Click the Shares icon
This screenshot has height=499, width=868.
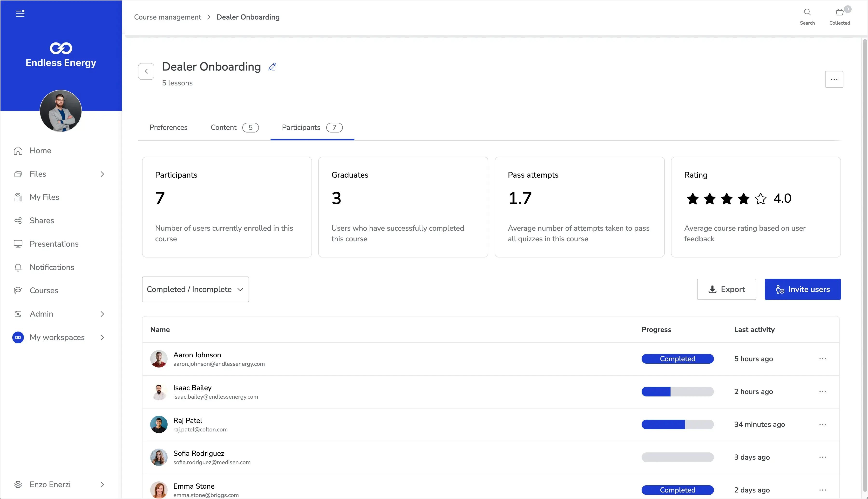[x=18, y=221]
